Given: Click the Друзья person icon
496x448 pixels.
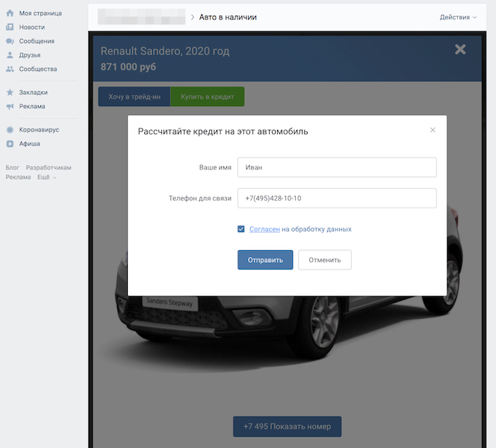Looking at the screenshot, I should click(x=10, y=55).
